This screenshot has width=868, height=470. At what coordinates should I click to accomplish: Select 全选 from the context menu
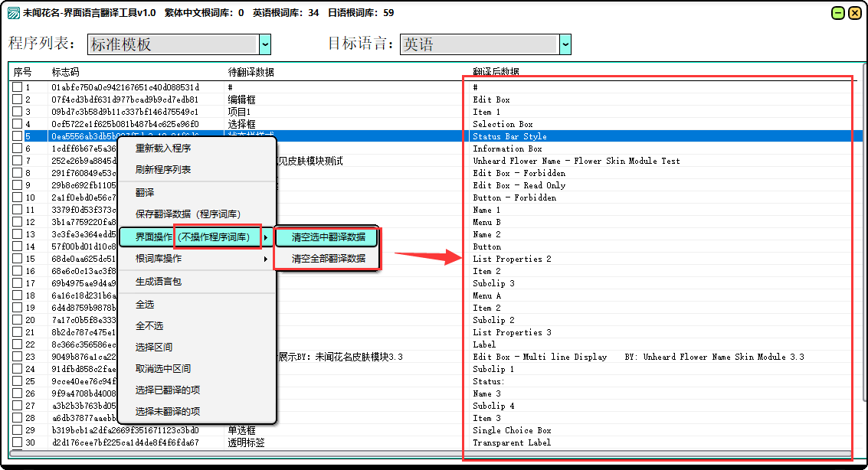coord(145,305)
